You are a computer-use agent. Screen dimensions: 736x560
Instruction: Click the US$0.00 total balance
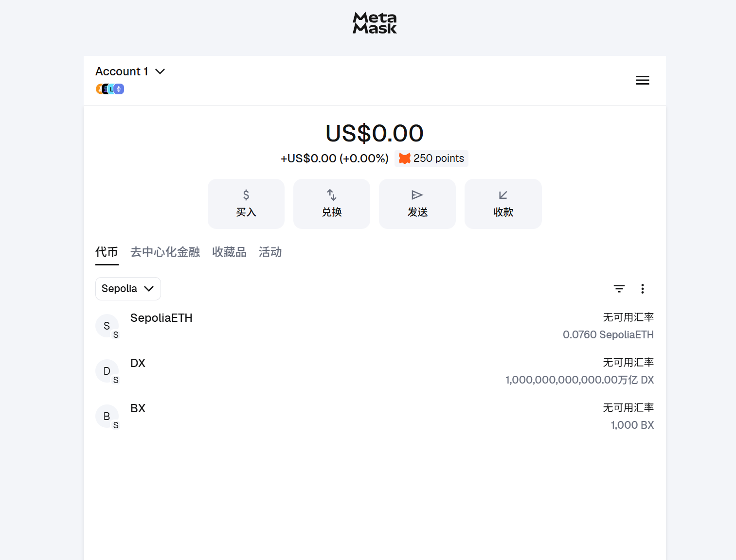(374, 133)
